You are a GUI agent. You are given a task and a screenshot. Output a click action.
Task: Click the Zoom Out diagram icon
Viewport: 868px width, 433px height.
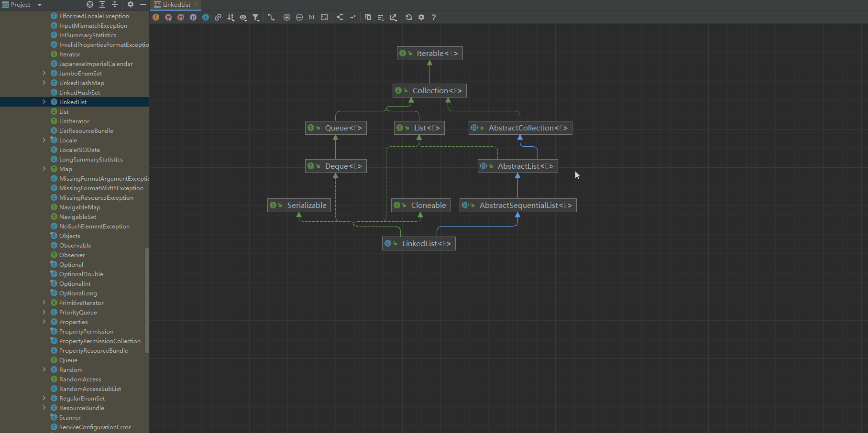point(299,17)
